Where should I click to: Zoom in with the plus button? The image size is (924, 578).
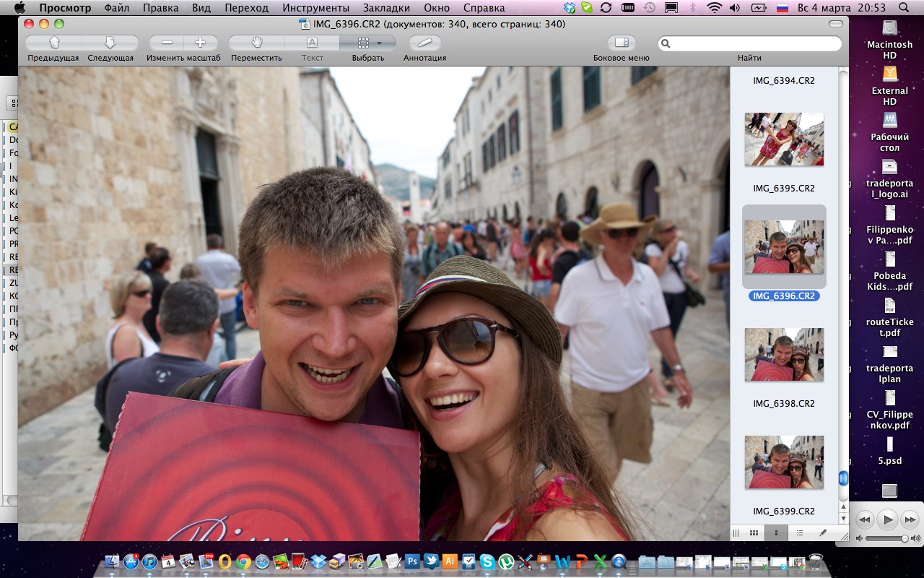200,43
